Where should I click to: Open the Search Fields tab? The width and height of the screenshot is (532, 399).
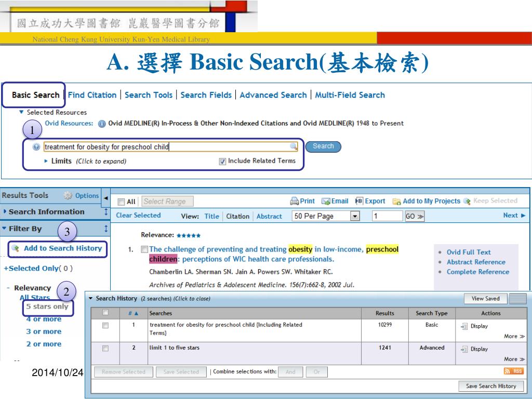[206, 95]
